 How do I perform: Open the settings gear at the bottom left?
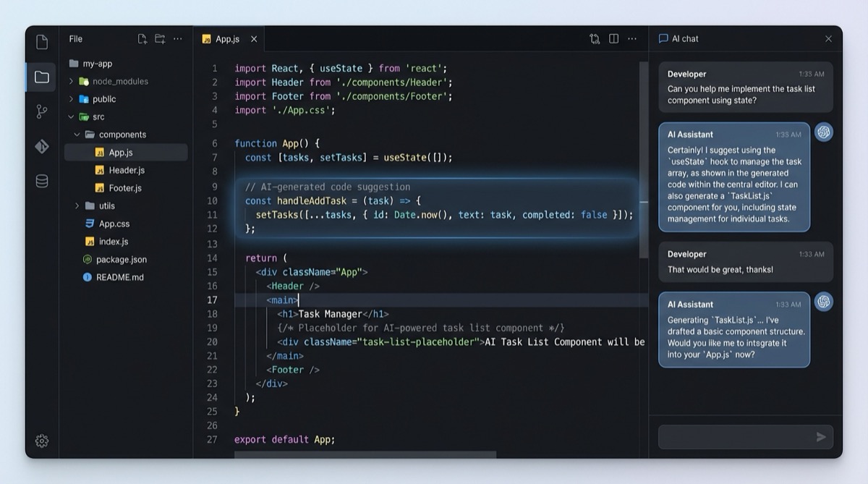coord(41,441)
